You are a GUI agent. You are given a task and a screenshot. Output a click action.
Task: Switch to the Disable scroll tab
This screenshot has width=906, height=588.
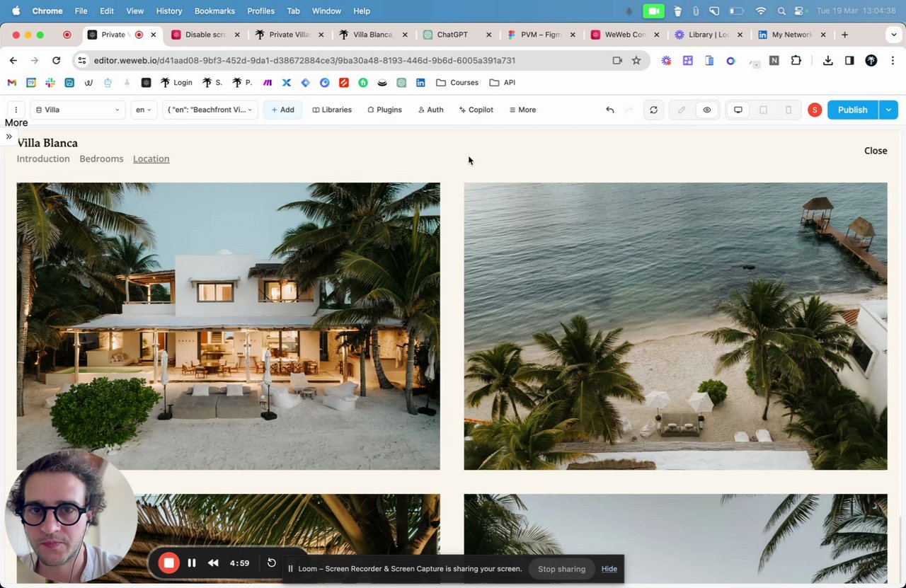point(206,35)
